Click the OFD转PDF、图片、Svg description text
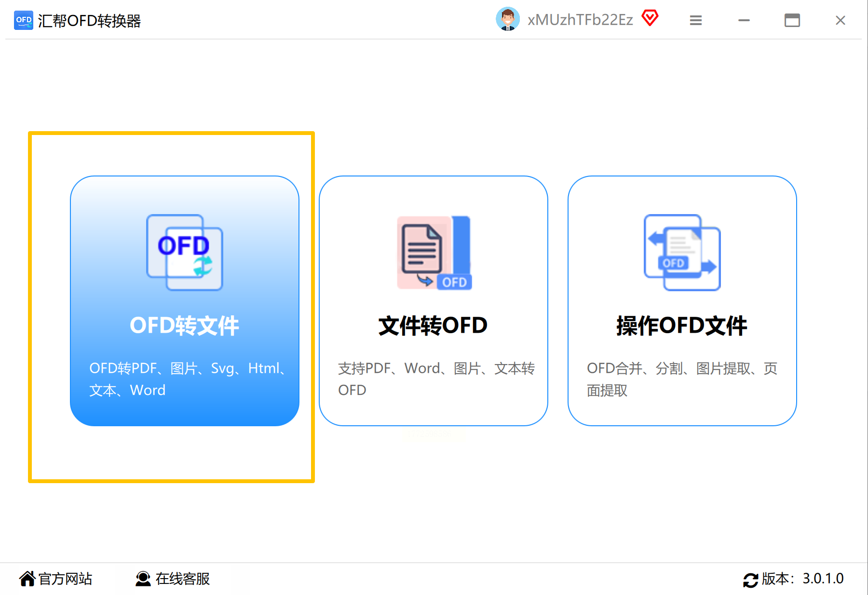This screenshot has height=595, width=868. coord(188,379)
